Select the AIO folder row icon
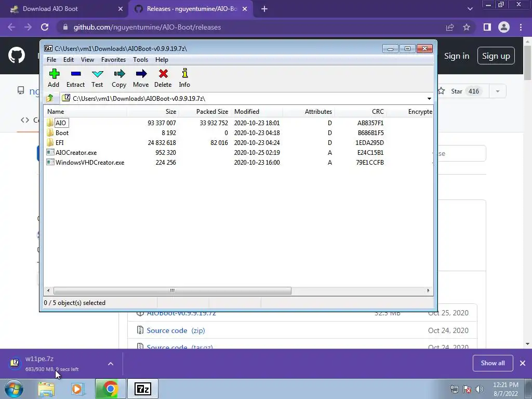Image resolution: width=532 pixels, height=399 pixels. coord(50,123)
